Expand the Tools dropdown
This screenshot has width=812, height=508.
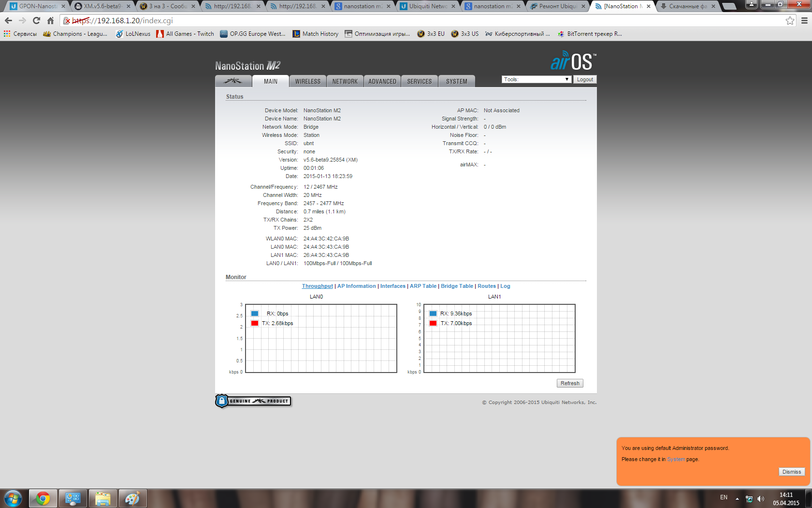pos(536,79)
